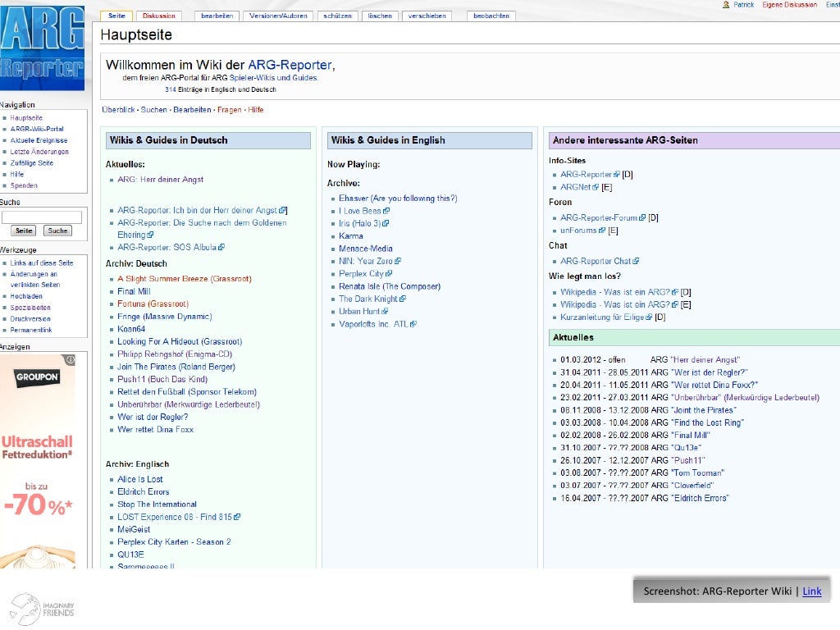Open the verschieben tab

pos(427,16)
